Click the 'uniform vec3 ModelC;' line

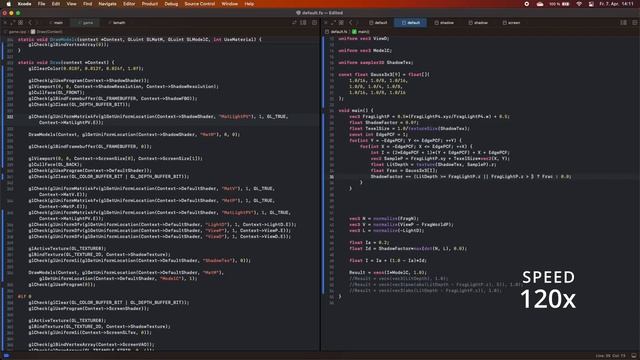(365, 51)
